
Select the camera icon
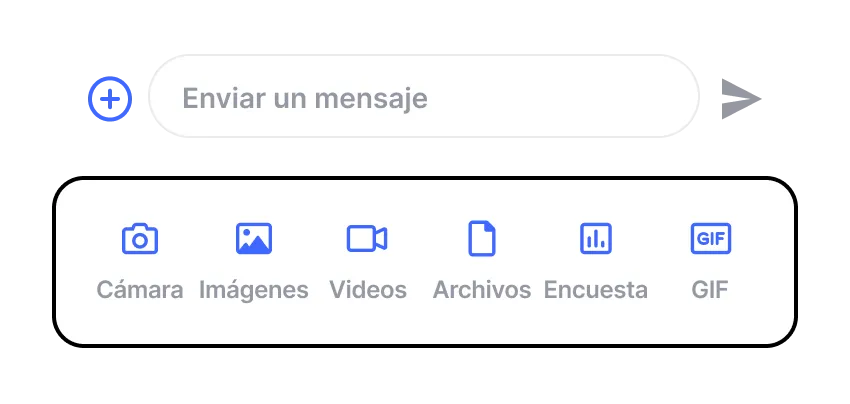pyautogui.click(x=140, y=239)
